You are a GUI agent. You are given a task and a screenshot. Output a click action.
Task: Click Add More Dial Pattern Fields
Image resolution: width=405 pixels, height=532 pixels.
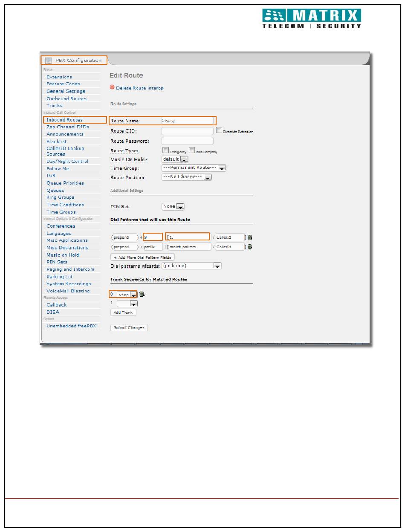(143, 257)
